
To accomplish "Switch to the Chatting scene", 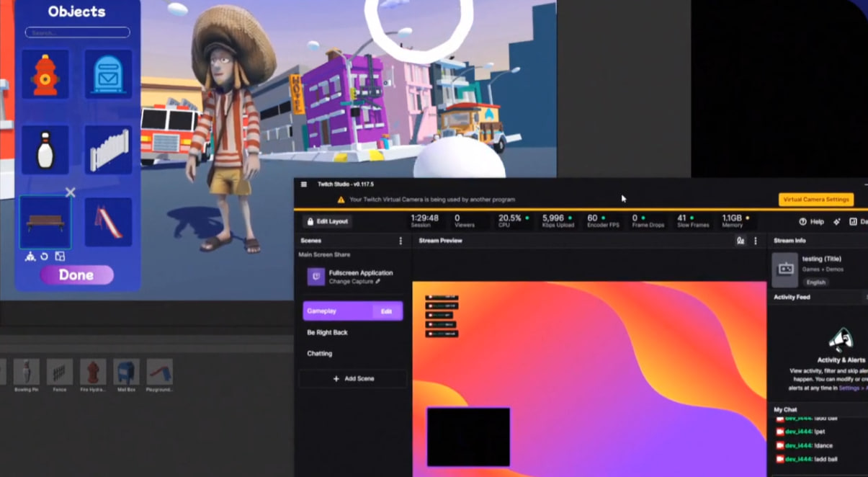I will (320, 354).
